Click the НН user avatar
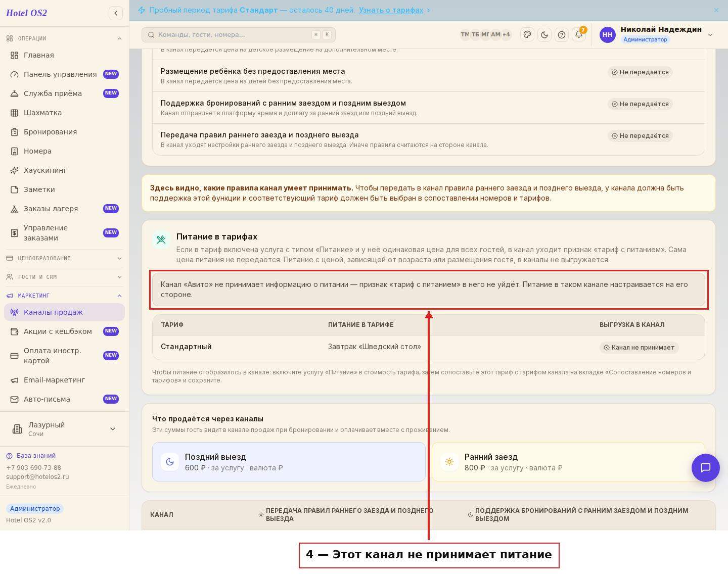 point(608,34)
